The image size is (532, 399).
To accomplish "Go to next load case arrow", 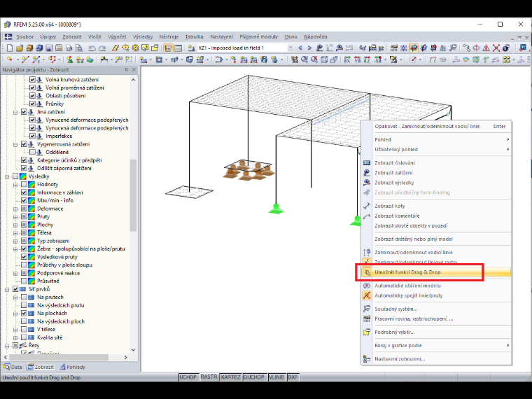I will click(x=309, y=48).
